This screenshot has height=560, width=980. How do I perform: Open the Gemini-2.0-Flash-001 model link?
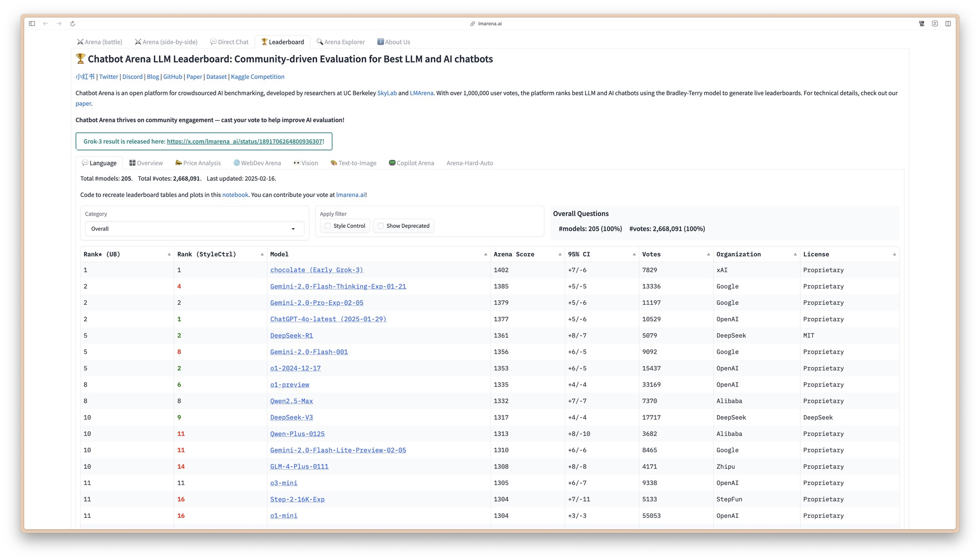point(309,352)
